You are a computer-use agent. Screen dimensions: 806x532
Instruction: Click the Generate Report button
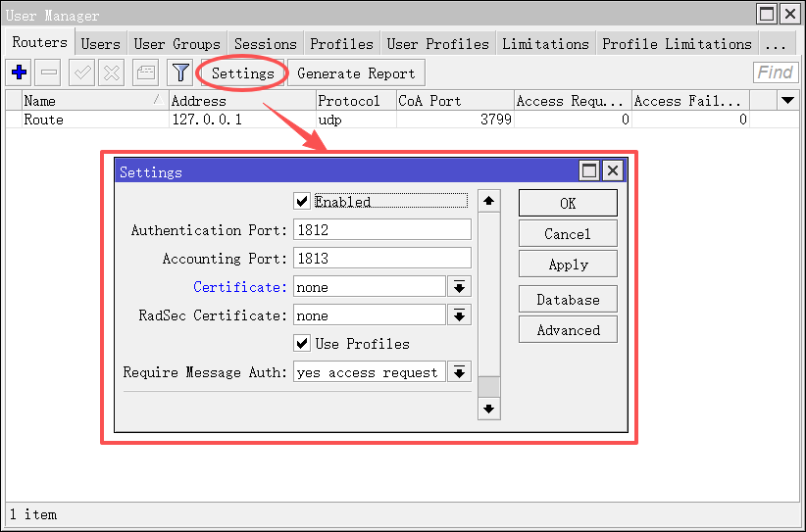pyautogui.click(x=356, y=73)
